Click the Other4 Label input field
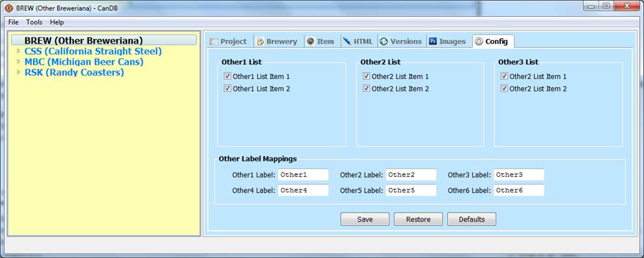 click(303, 190)
